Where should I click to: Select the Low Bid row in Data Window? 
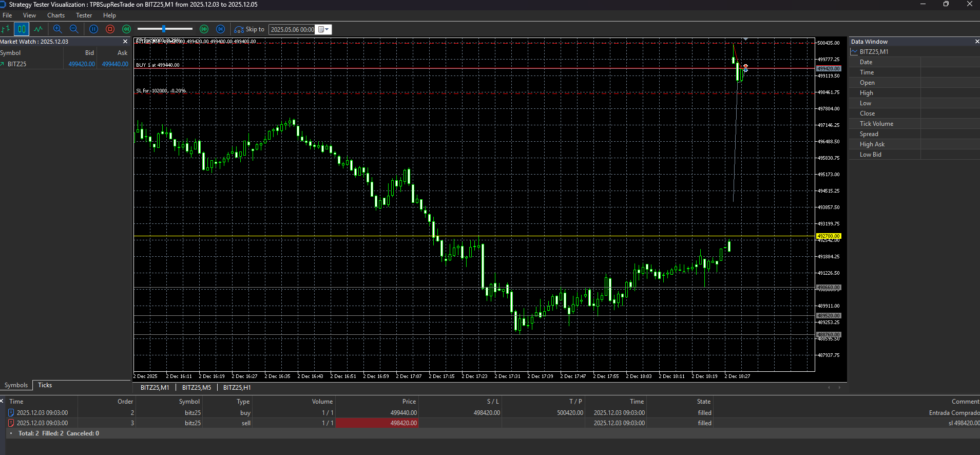point(914,155)
